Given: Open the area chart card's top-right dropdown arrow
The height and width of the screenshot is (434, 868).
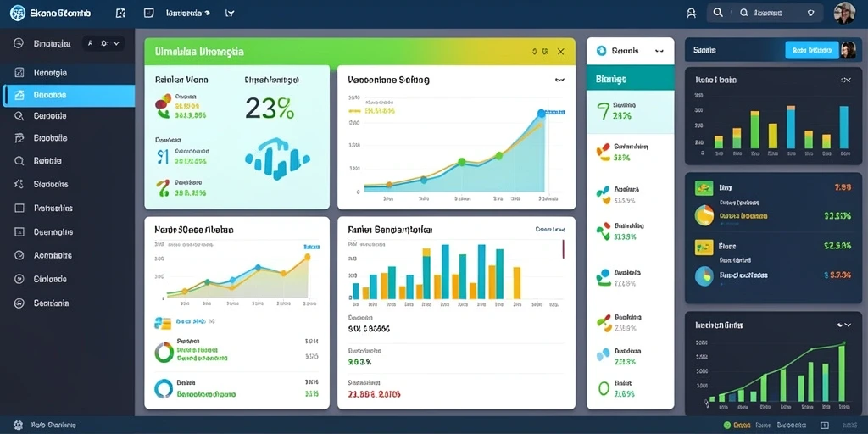Looking at the screenshot, I should click(559, 80).
